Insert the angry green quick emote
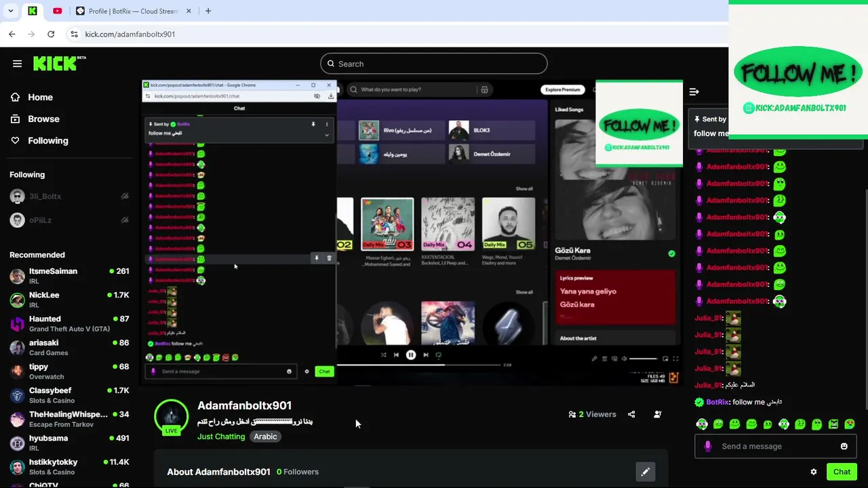This screenshot has height=488, width=868. [x=833, y=424]
